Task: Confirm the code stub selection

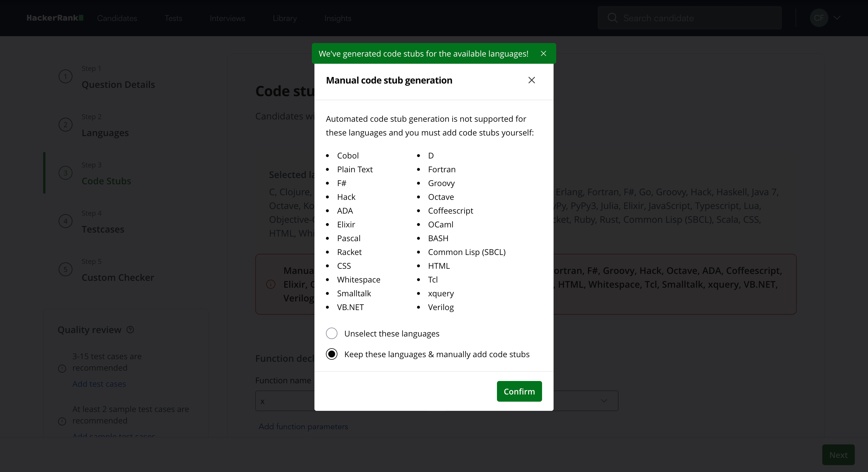Action: coord(519,391)
